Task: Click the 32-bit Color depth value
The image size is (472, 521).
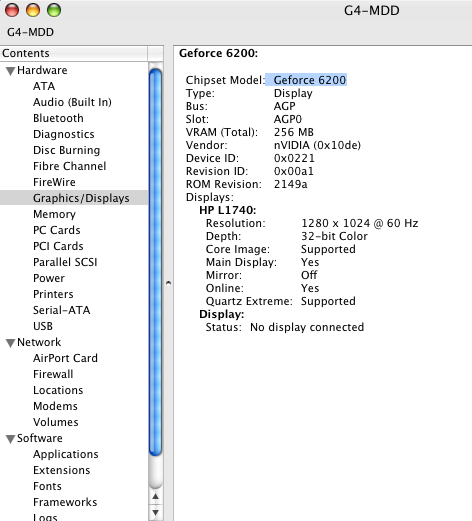Action: (334, 236)
